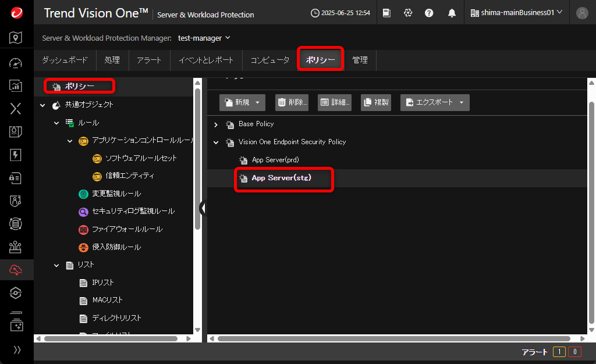Collapse the left navigation pane handle
This screenshot has width=596, height=364.
click(204, 208)
